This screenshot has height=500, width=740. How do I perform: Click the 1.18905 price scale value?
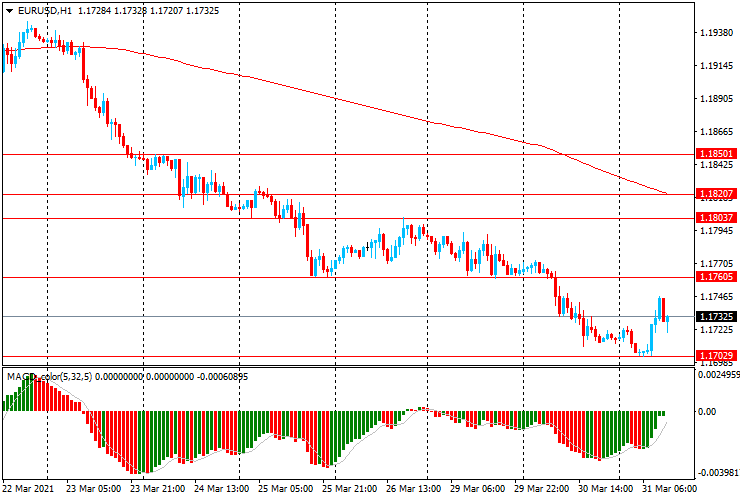(716, 99)
